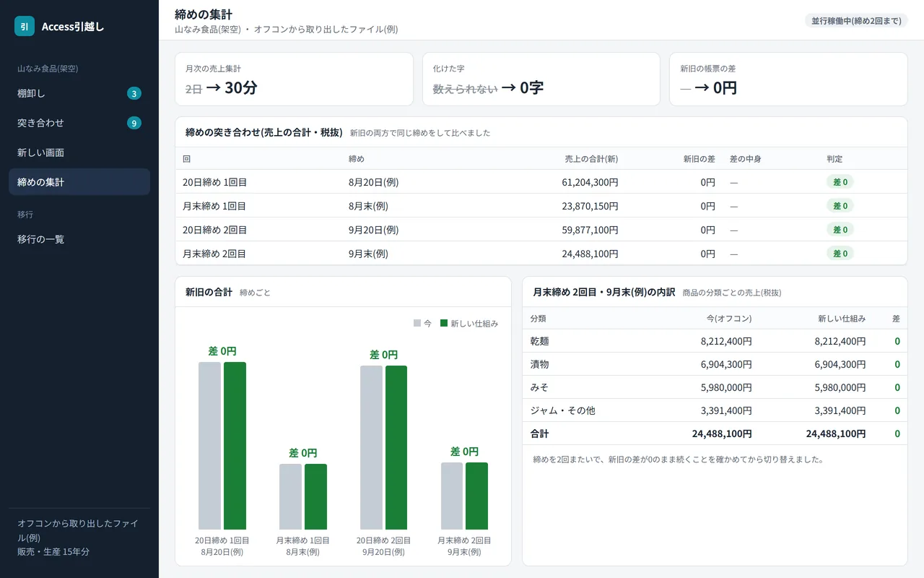
Task: Select the 乾麺 row in the breakdown
Action: 715,341
